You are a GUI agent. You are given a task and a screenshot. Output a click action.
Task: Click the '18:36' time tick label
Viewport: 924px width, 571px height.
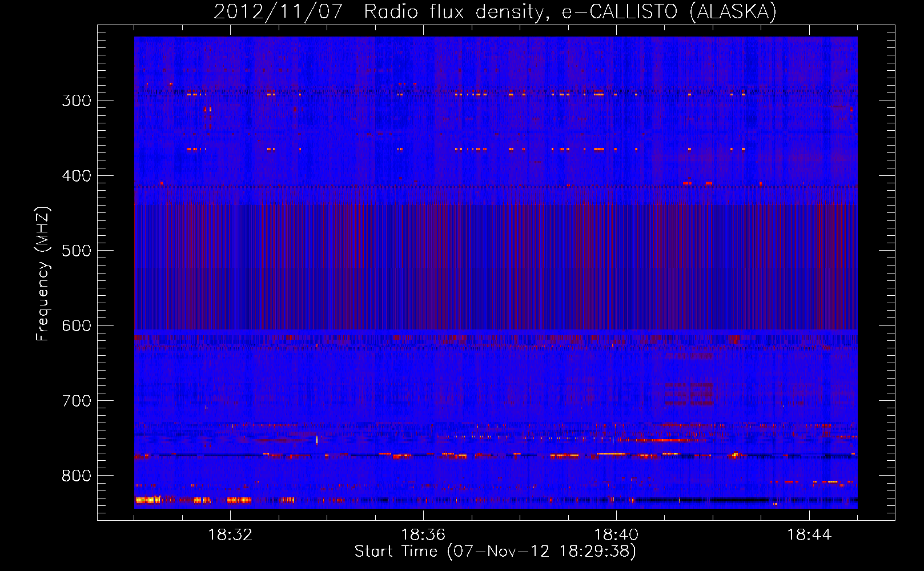click(x=423, y=535)
